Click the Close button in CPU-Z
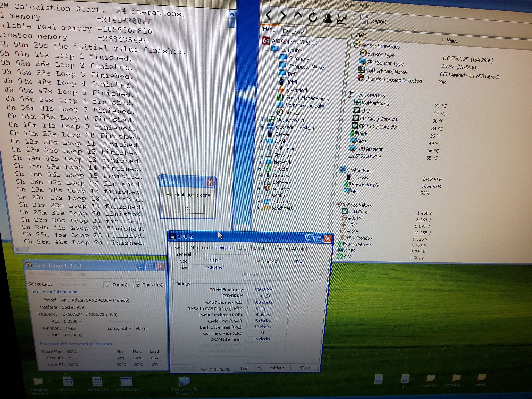 (x=305, y=368)
